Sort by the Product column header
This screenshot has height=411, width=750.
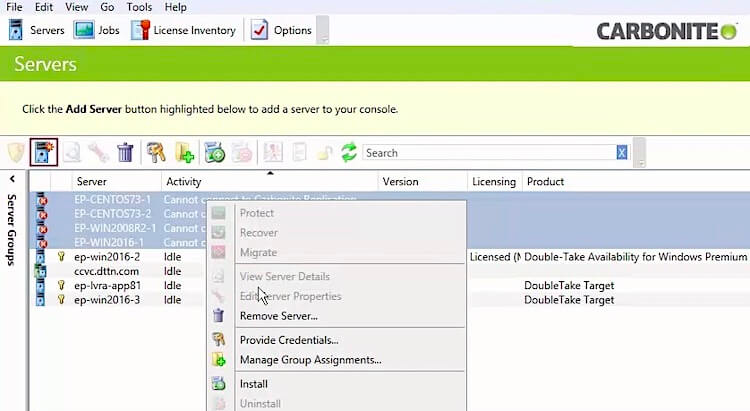pyautogui.click(x=636, y=182)
